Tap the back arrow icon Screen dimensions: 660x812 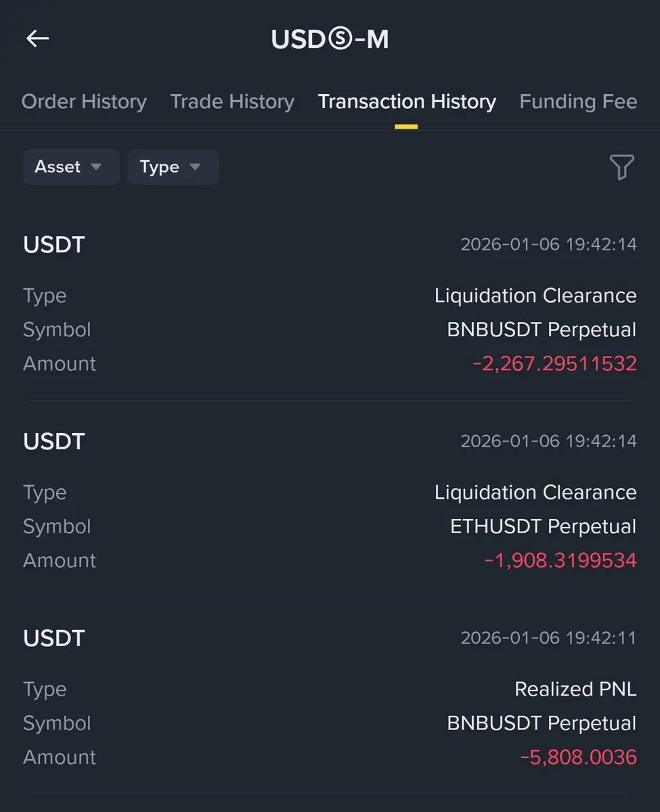pyautogui.click(x=38, y=39)
